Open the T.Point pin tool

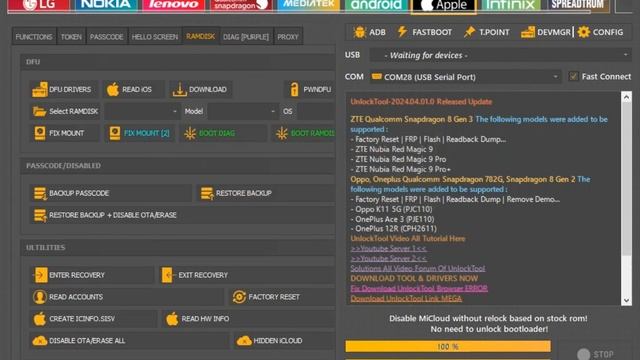pos(486,32)
